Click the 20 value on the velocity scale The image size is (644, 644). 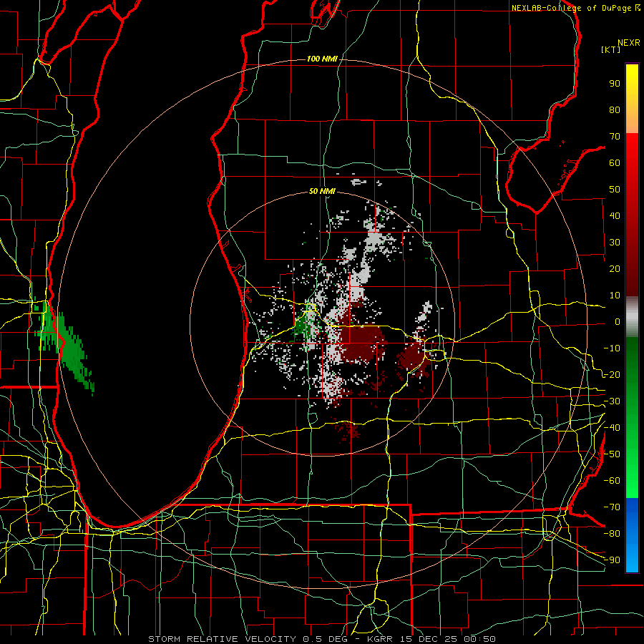615,268
